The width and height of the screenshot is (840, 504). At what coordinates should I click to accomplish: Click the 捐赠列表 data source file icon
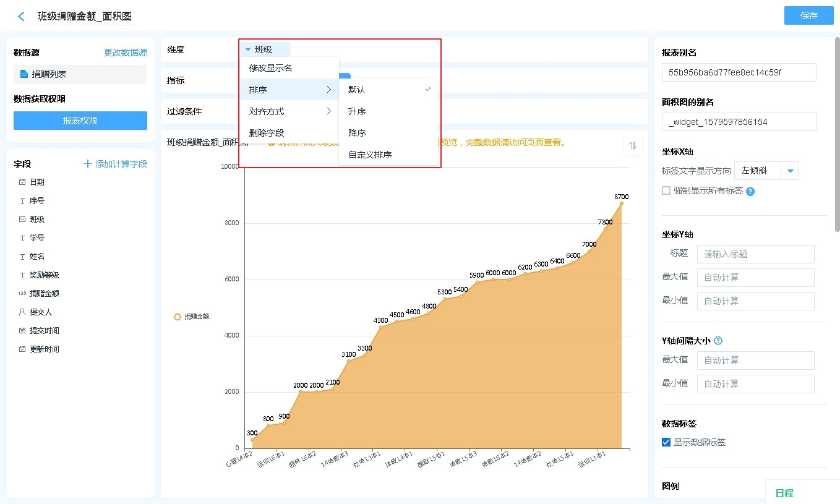click(24, 74)
